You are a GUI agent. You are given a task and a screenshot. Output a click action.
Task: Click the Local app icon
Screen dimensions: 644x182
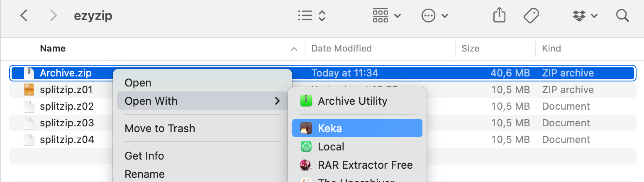tap(306, 147)
